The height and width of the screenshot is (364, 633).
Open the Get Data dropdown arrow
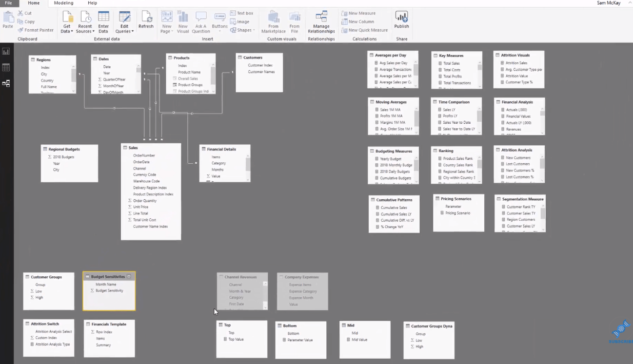(x=72, y=32)
